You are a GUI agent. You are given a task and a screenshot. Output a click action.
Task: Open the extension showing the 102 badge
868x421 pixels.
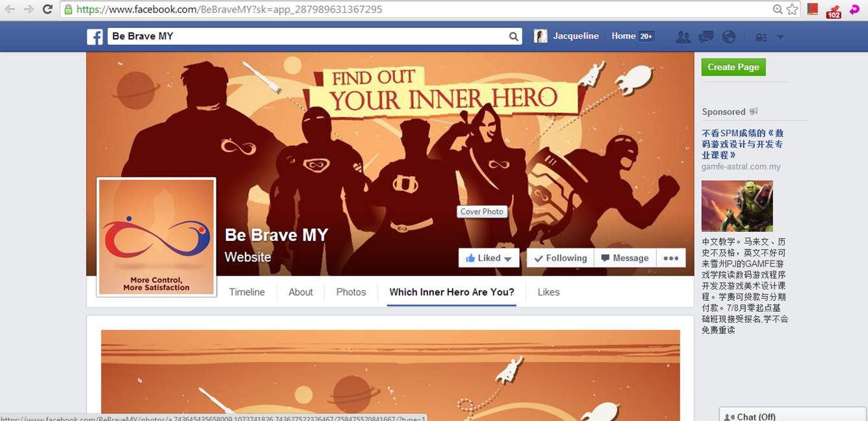[x=834, y=10]
